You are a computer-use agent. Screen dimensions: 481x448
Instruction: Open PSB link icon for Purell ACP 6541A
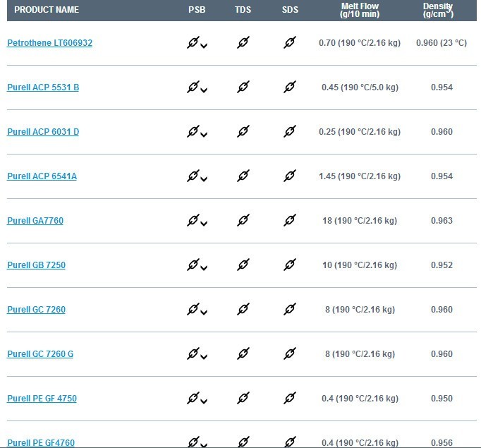click(x=193, y=176)
